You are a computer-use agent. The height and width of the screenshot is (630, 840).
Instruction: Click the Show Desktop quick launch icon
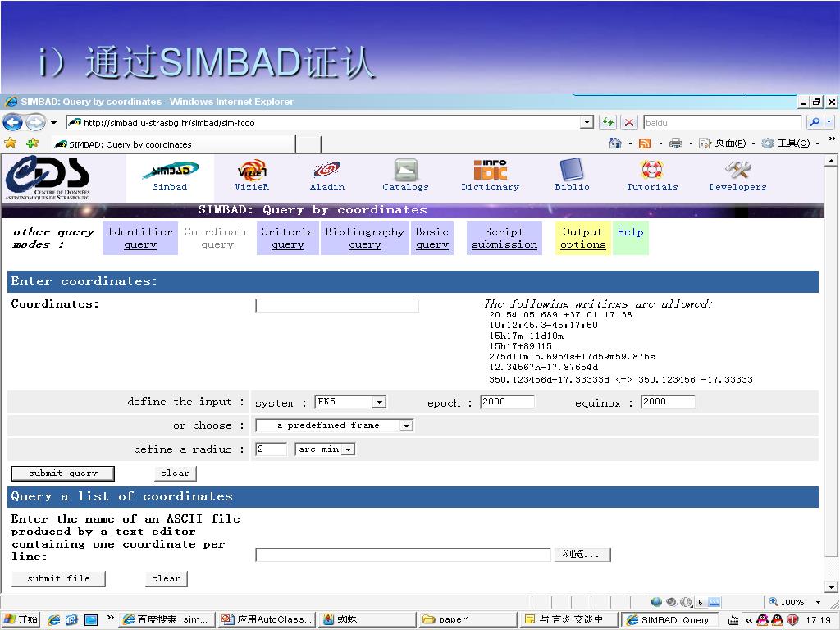91,620
